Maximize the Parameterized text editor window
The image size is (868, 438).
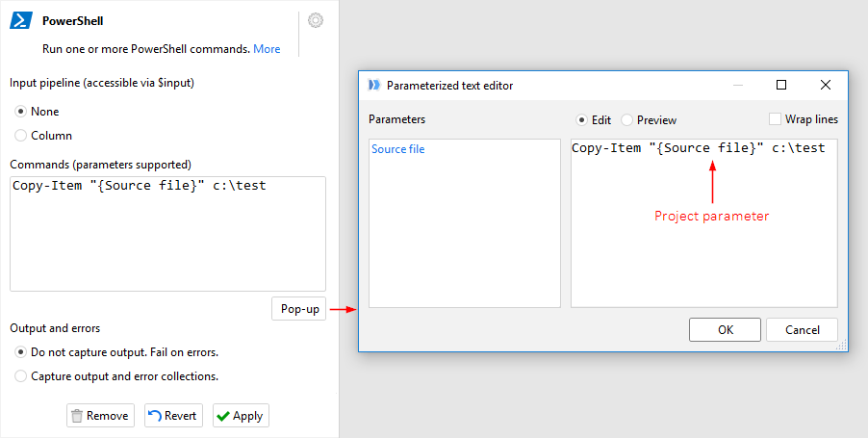(781, 85)
